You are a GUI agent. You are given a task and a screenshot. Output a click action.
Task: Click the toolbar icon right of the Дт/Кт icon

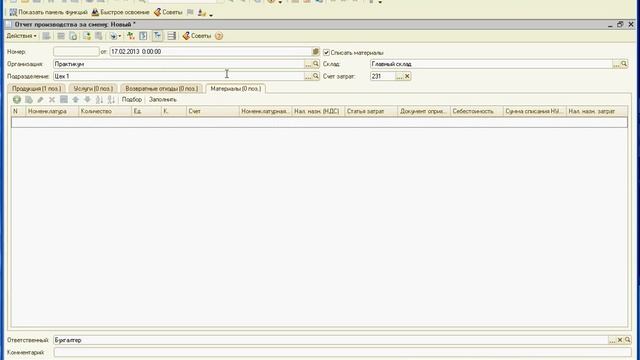143,36
